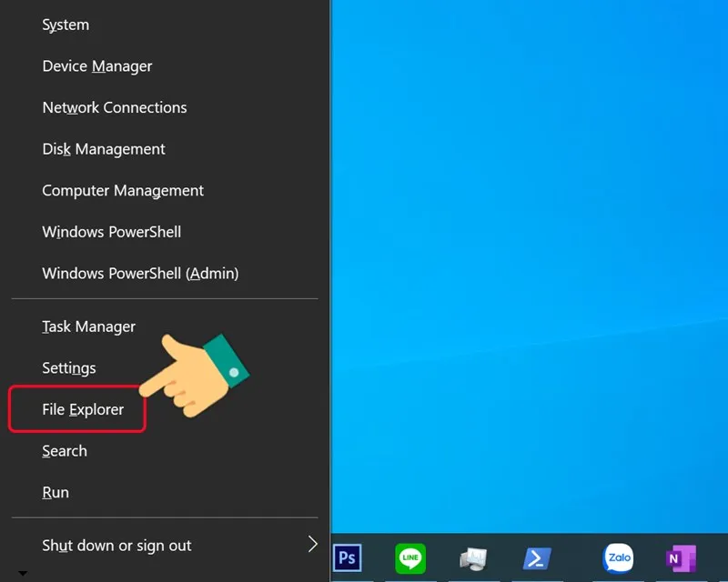This screenshot has width=728, height=582.
Task: Launch OneNote from the taskbar
Action: 680,557
